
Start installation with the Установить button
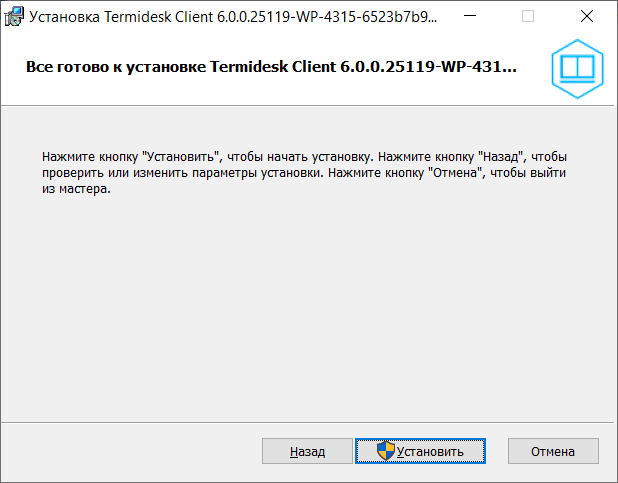click(x=420, y=451)
